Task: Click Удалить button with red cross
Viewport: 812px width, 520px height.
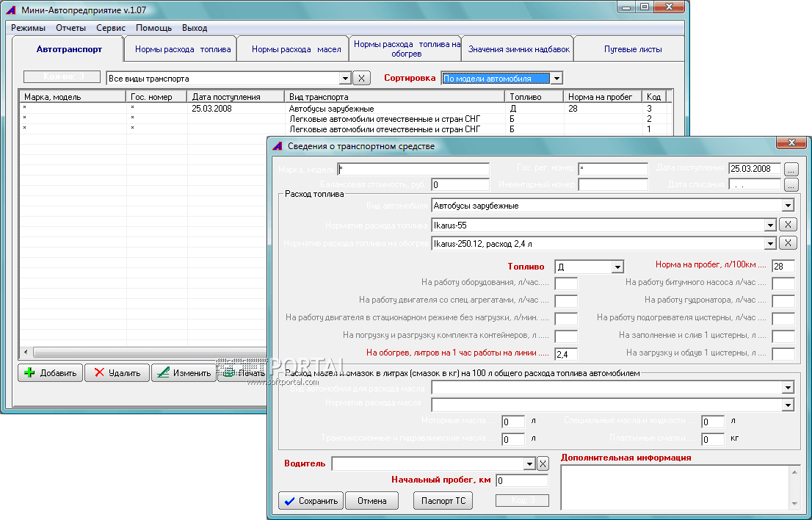Action: tap(117, 373)
